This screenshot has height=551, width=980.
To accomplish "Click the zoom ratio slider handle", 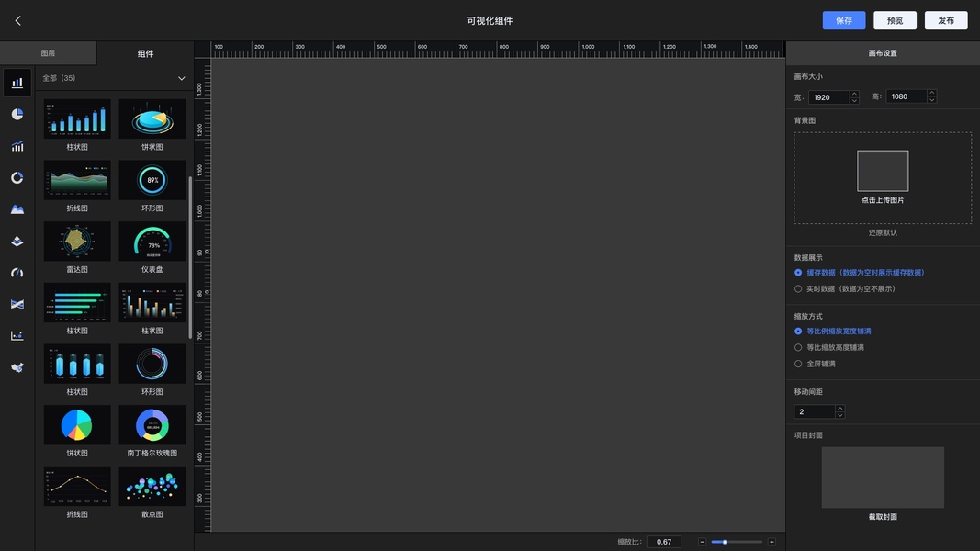I will (725, 542).
